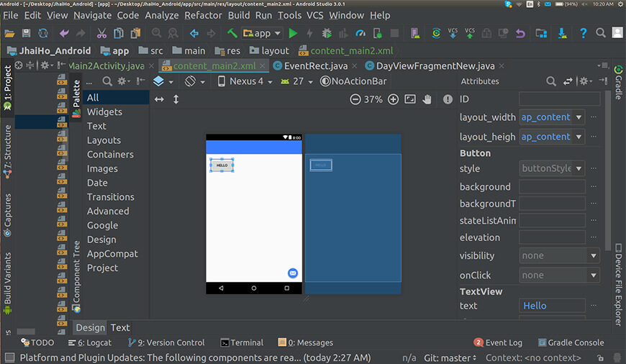626x364 pixels.
Task: Open the Nexus 4 device dropdown
Action: (245, 81)
